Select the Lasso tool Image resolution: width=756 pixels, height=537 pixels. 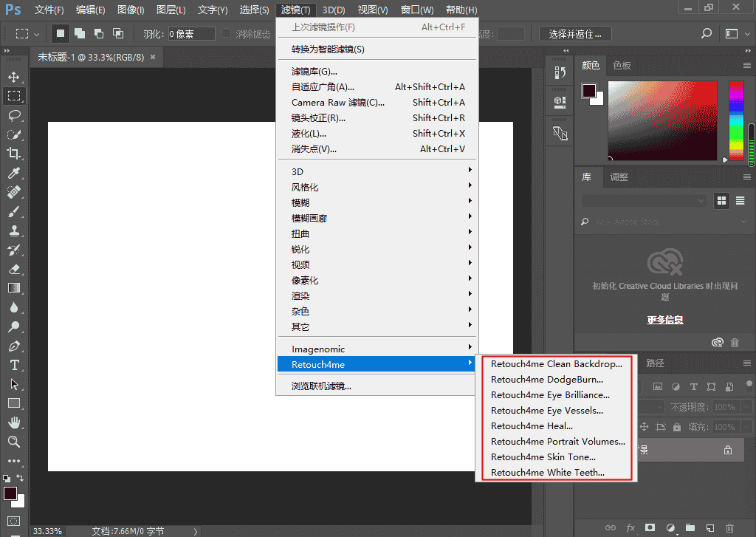[x=14, y=115]
